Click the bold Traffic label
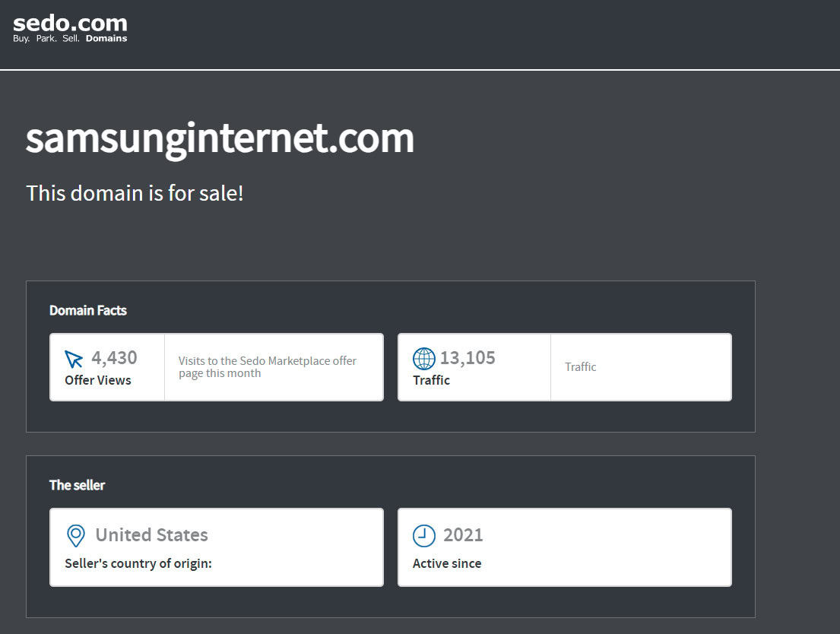Viewport: 840px width, 634px height. click(x=431, y=380)
